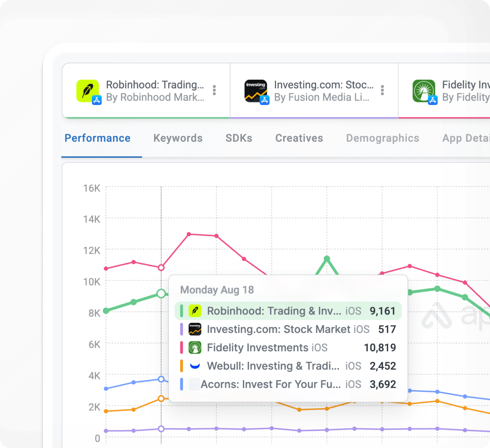Switch to the App Details tab
This screenshot has height=448, width=490.
(466, 138)
